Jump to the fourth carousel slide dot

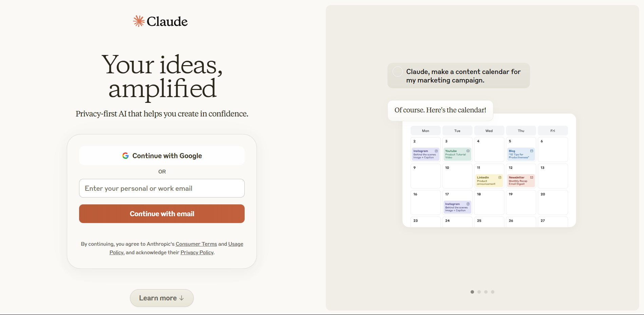[x=493, y=292]
